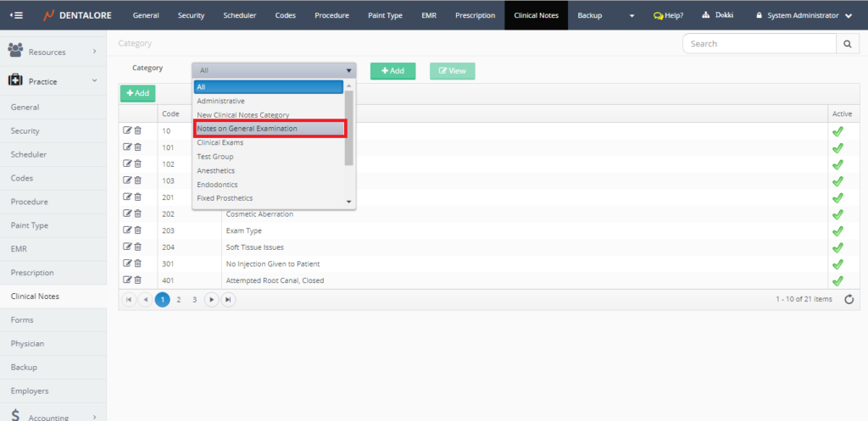Toggle the hamburger sidebar menu icon
The image size is (868, 421).
coord(17,15)
